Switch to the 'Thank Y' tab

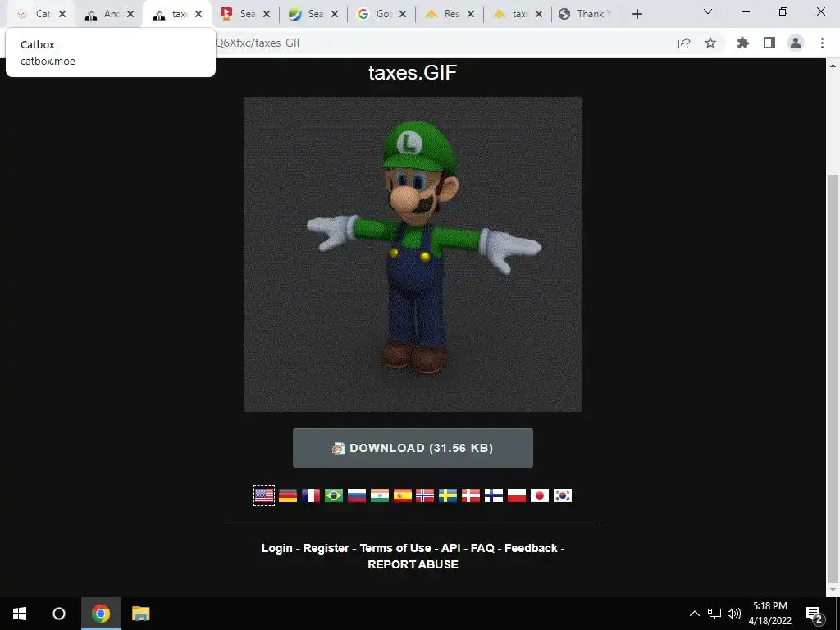585,14
